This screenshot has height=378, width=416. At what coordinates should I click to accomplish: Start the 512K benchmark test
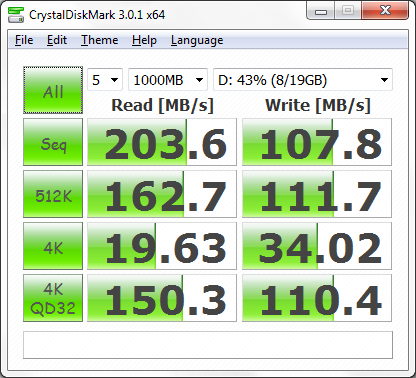pos(53,194)
